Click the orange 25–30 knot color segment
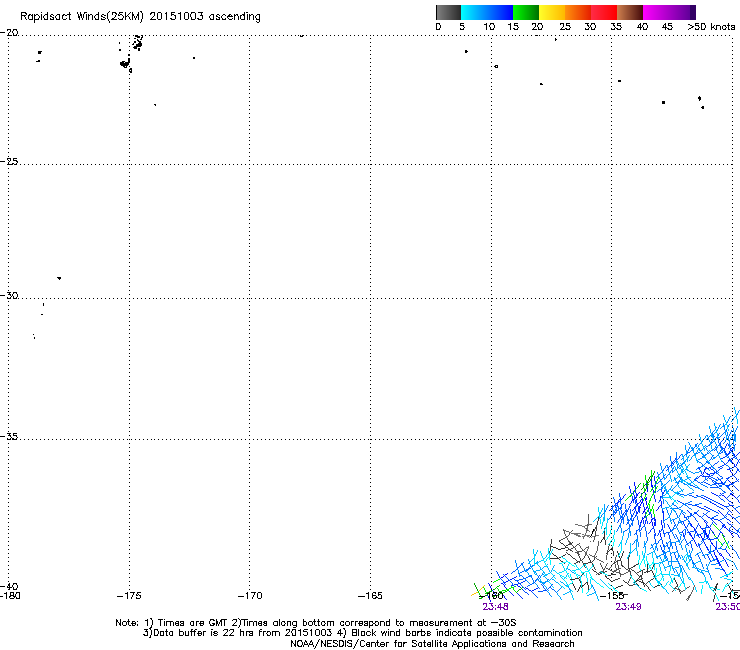 [x=578, y=12]
